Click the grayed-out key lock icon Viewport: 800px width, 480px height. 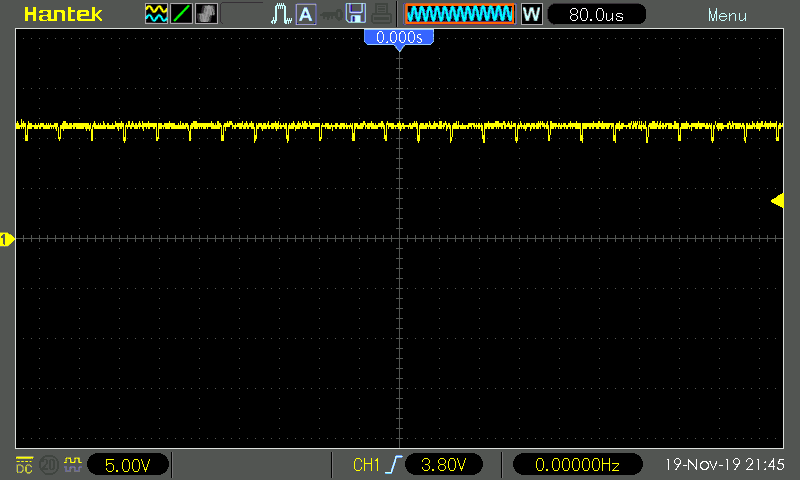click(x=330, y=14)
